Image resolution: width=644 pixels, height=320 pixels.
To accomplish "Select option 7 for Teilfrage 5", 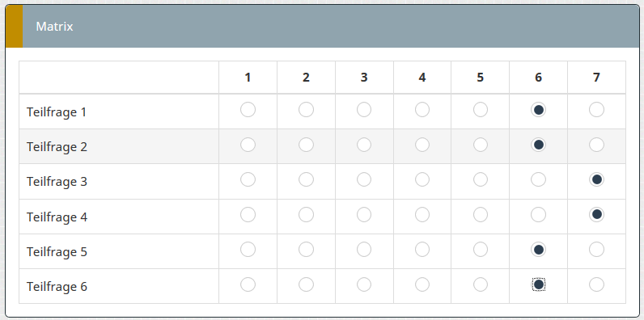I will pyautogui.click(x=596, y=250).
